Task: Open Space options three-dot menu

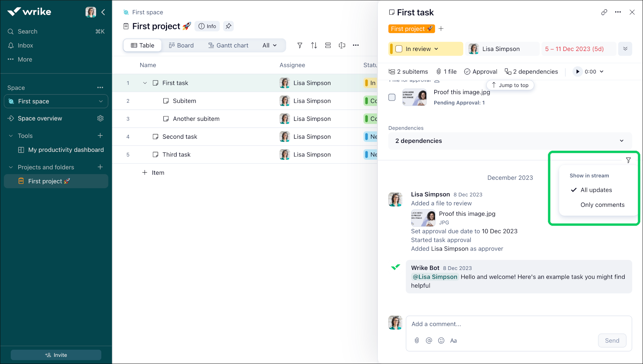Action: coord(100,87)
